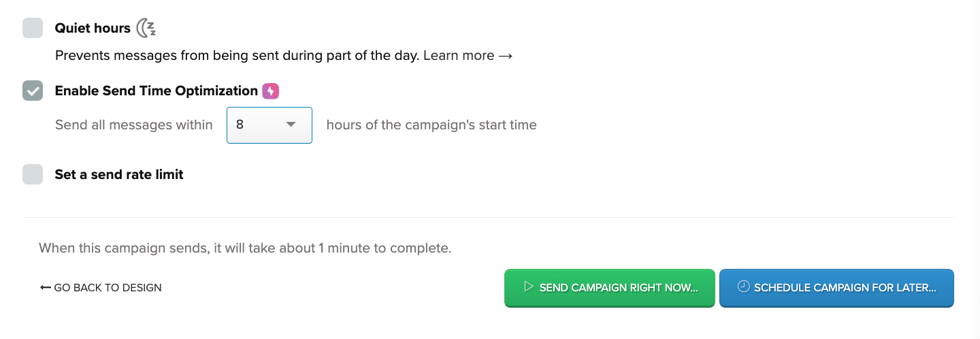The image size is (980, 339).
Task: Click the Enable Send Time Optimization label
Action: (x=156, y=91)
